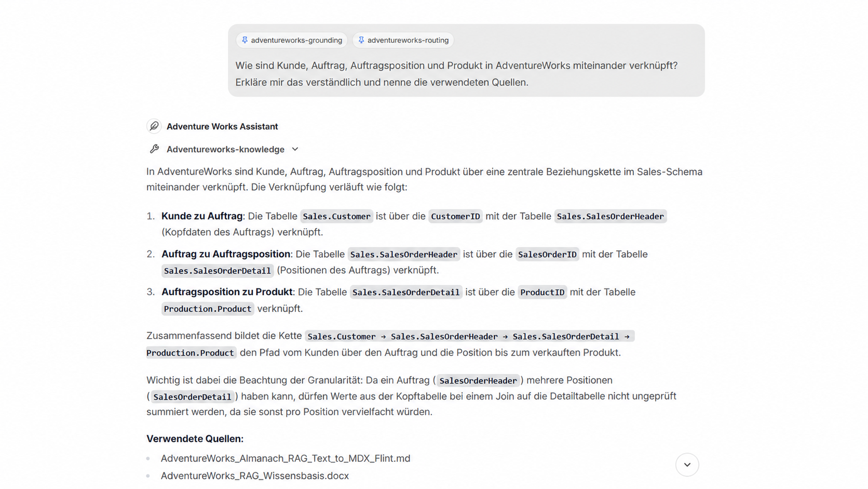Click the scroll-to-bottom arrow button
This screenshot has height=489, width=868.
(x=687, y=465)
